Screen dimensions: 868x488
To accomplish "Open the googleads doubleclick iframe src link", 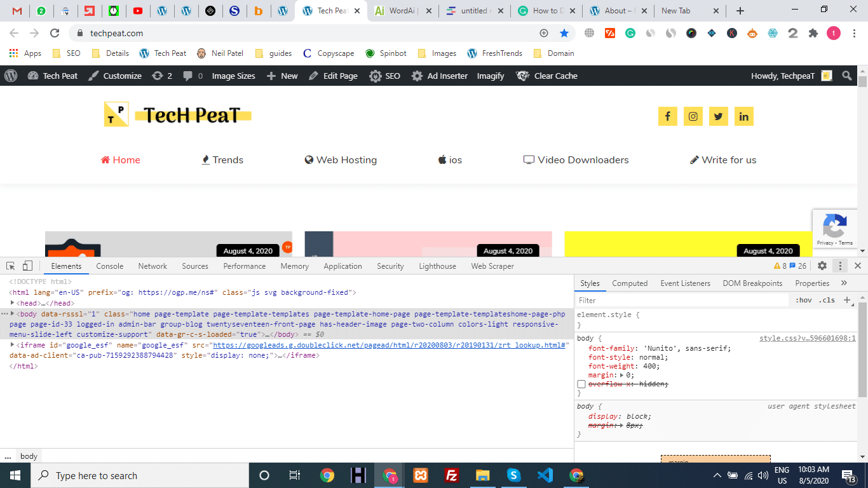I will (389, 345).
